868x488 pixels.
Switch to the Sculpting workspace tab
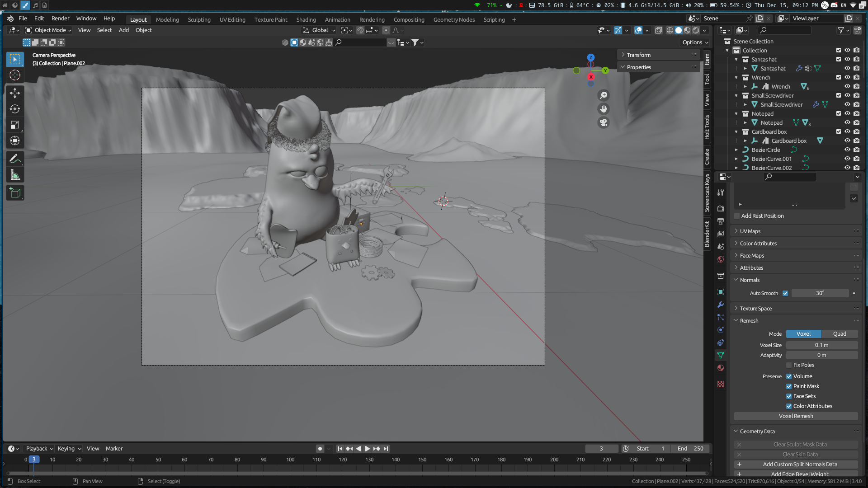[199, 19]
